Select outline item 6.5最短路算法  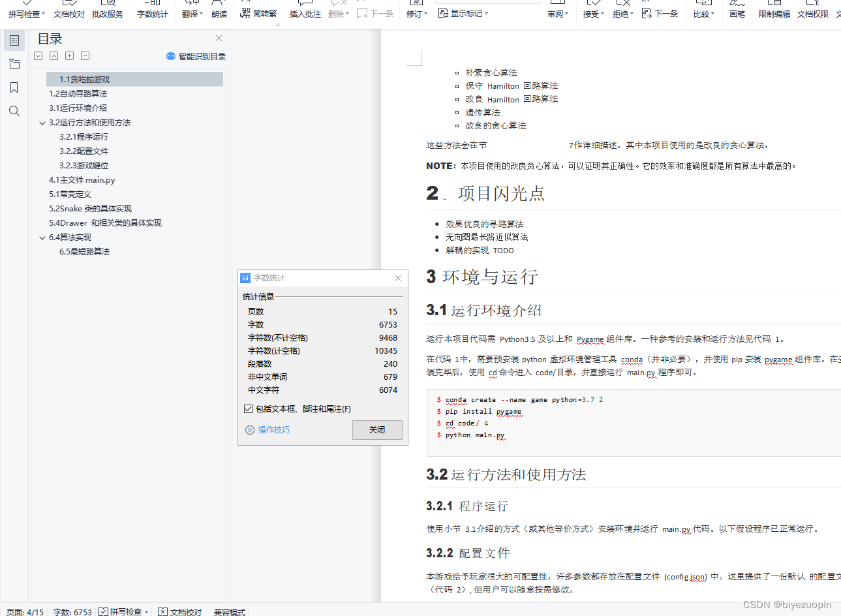pos(84,252)
